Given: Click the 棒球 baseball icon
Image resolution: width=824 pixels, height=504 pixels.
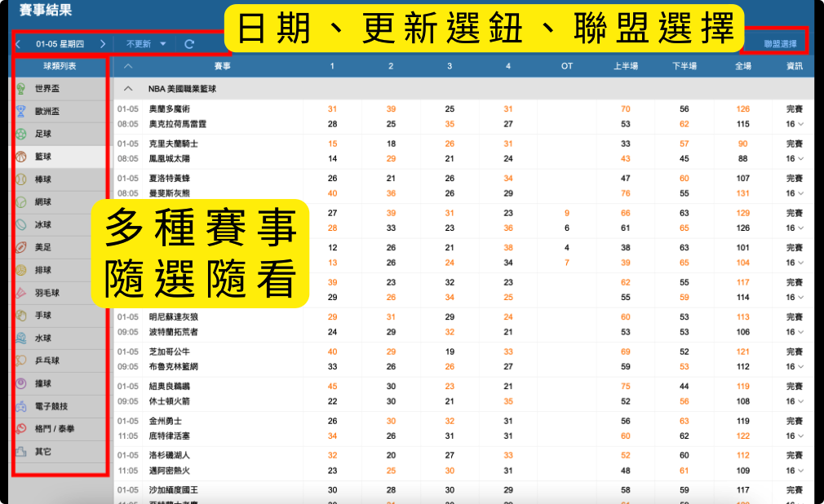Looking at the screenshot, I should (20, 179).
